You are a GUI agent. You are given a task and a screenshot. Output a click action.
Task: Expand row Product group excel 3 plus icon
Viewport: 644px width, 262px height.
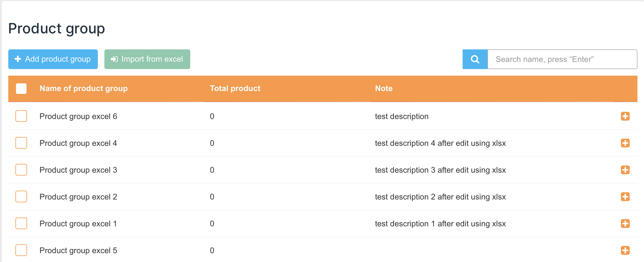click(625, 170)
